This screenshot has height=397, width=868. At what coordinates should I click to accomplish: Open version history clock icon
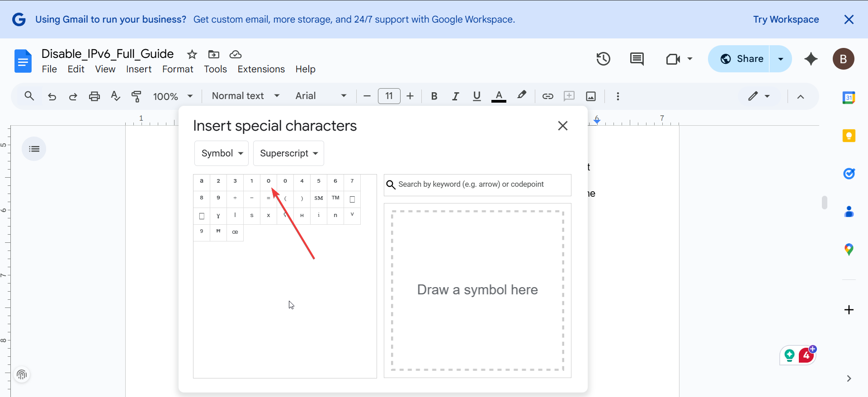click(603, 59)
